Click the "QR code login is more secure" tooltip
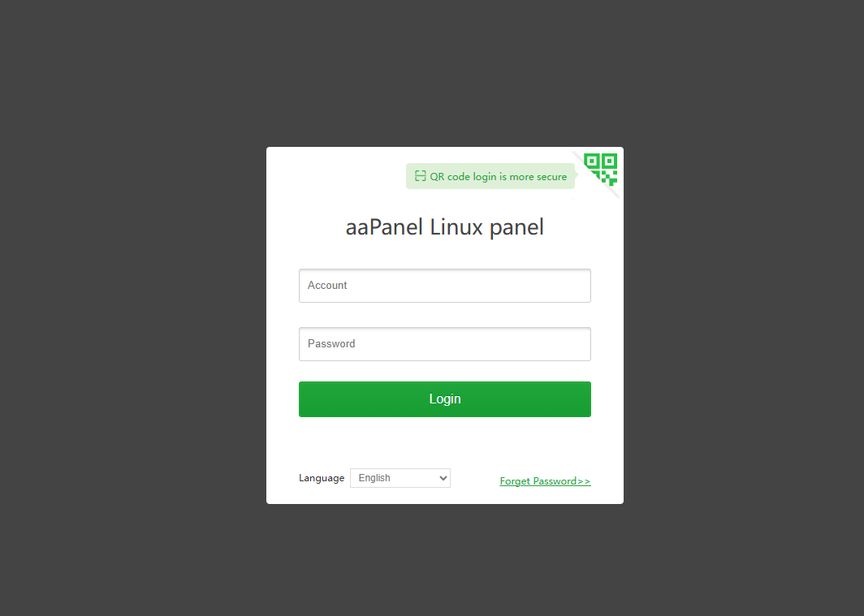 pos(490,176)
